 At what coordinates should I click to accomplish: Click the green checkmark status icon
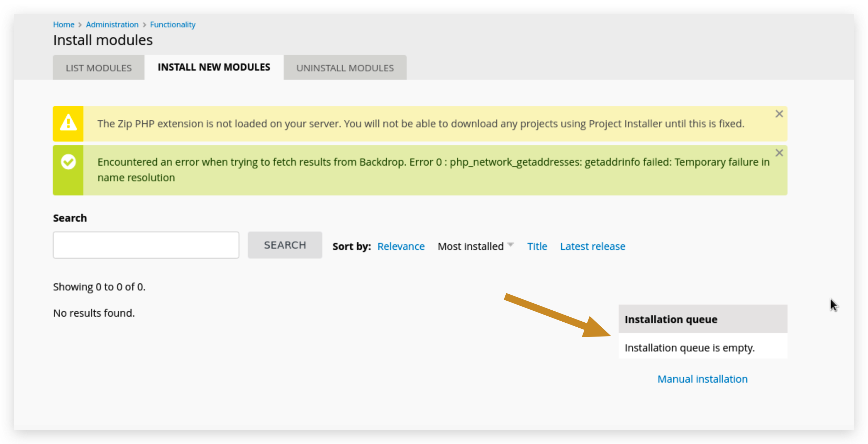68,162
